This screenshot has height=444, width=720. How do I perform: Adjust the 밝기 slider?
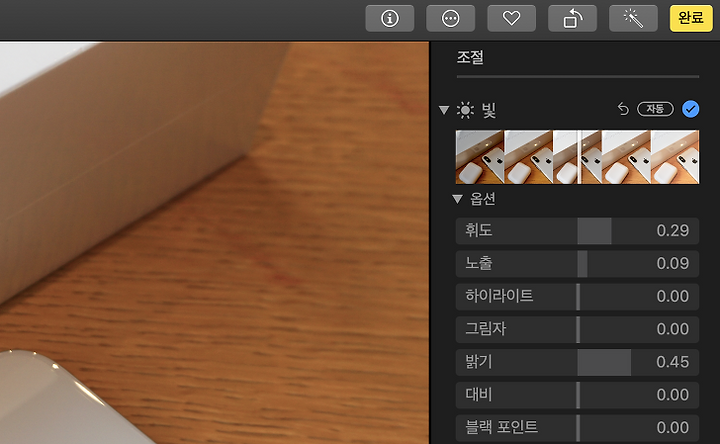577,362
